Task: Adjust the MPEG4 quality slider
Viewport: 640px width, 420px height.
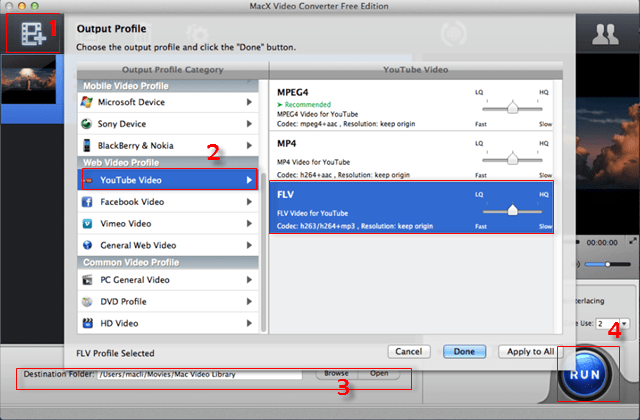Action: click(512, 108)
